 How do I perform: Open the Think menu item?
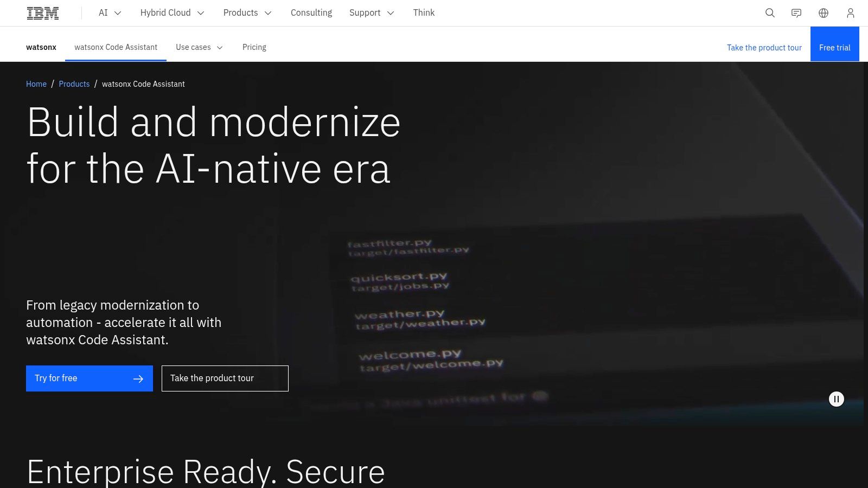pos(424,13)
